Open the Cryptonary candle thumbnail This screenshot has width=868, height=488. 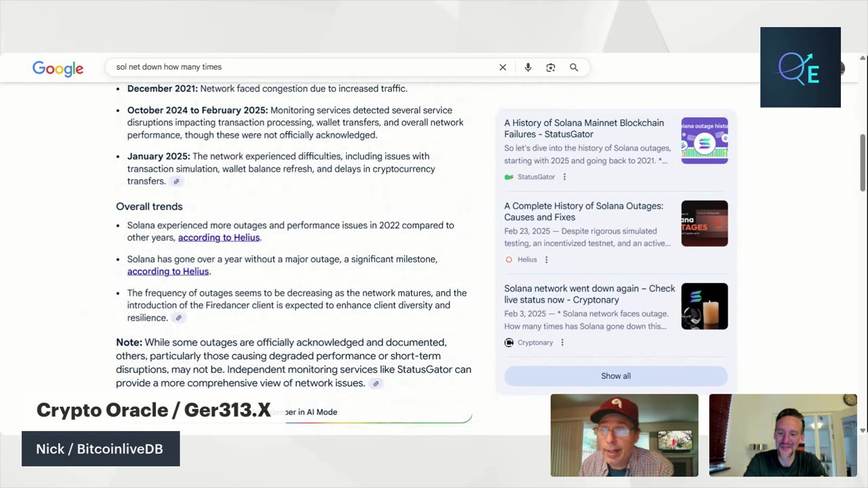[705, 306]
